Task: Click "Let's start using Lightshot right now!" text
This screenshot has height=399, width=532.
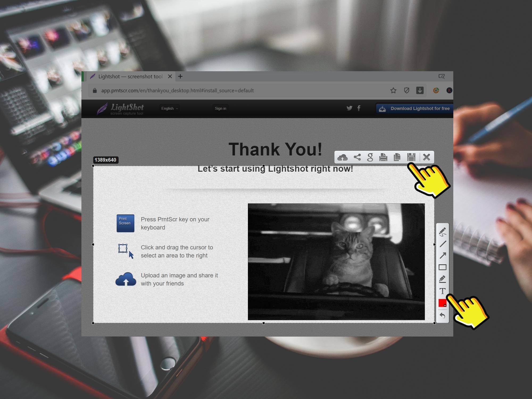Action: coord(275,169)
